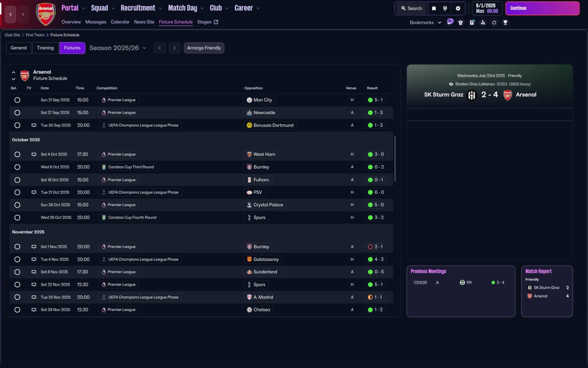Go back with the left arrow button
Viewport: 588px width, 368px height.
(x=11, y=14)
